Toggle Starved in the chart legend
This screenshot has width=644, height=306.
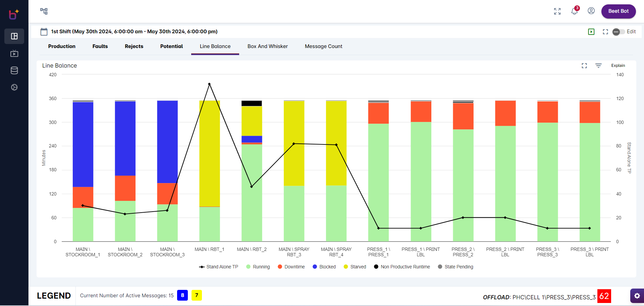click(x=355, y=267)
